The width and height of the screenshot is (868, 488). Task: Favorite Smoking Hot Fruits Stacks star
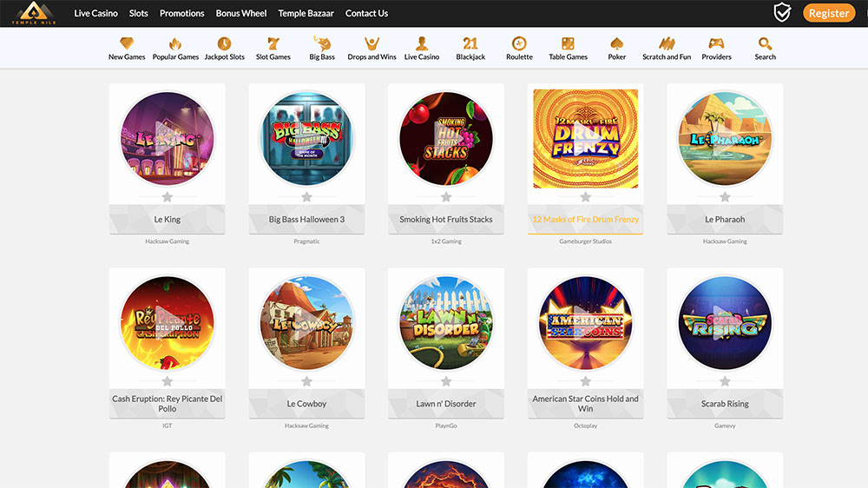[x=446, y=196]
